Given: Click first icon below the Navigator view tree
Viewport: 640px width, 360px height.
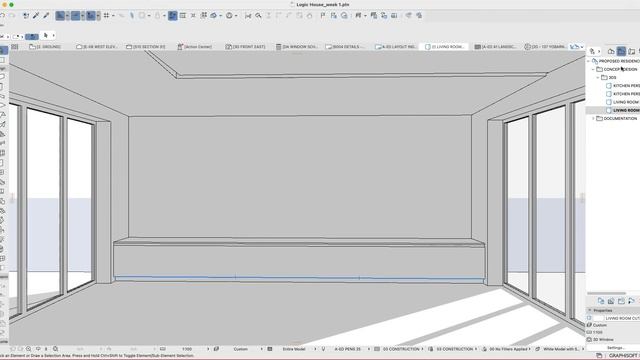Looking at the screenshot, I should (601, 301).
